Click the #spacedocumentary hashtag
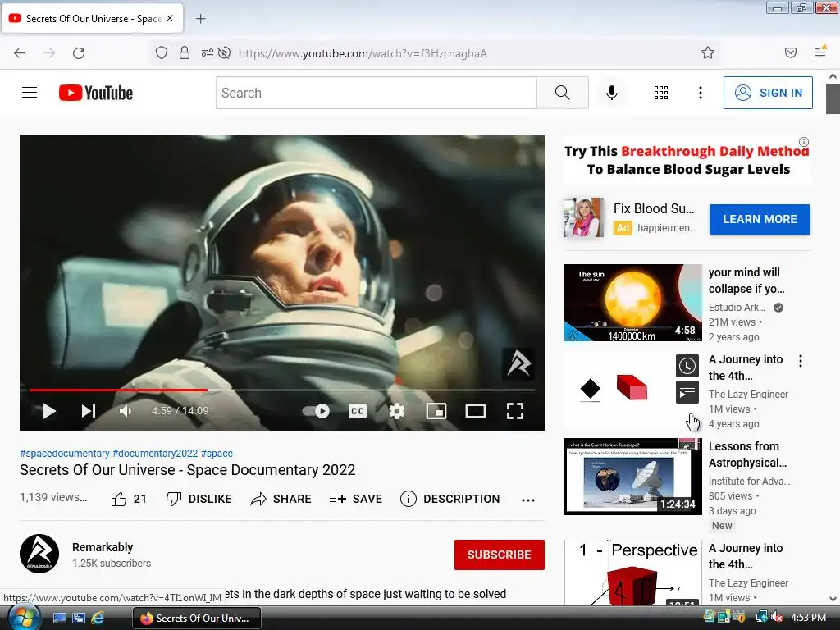The height and width of the screenshot is (630, 840). [x=64, y=453]
